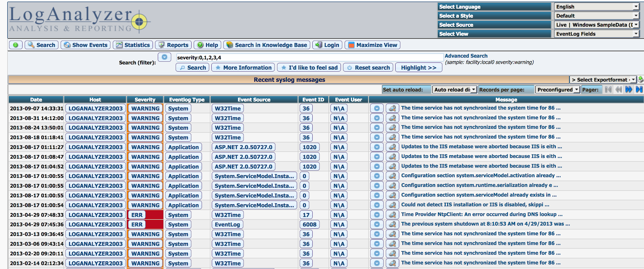Image resolution: width=644 pixels, height=269 pixels.
Task: Click the search filter dropdown arrow button
Action: click(164, 57)
